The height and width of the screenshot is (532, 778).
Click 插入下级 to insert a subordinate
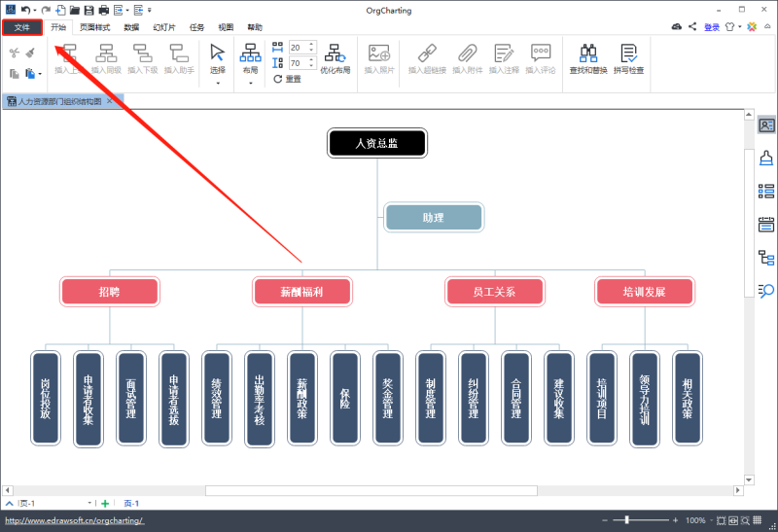pyautogui.click(x=143, y=58)
